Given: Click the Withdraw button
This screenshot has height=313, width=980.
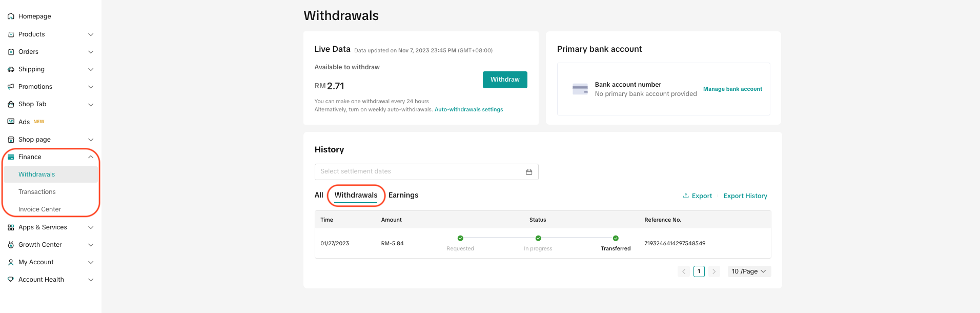Looking at the screenshot, I should pos(505,80).
